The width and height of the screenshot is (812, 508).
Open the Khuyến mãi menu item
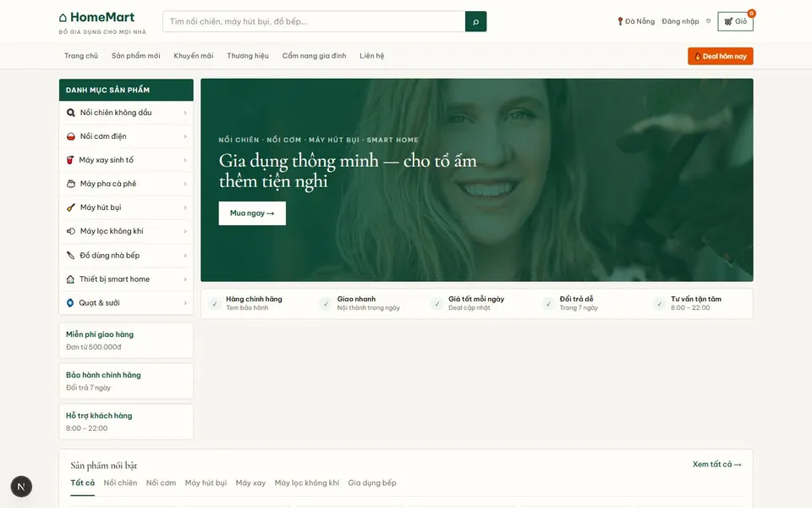[x=193, y=56]
